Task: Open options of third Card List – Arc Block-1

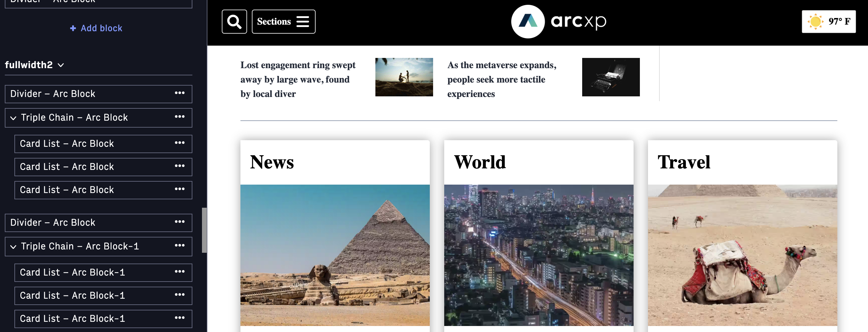Action: pos(180,318)
